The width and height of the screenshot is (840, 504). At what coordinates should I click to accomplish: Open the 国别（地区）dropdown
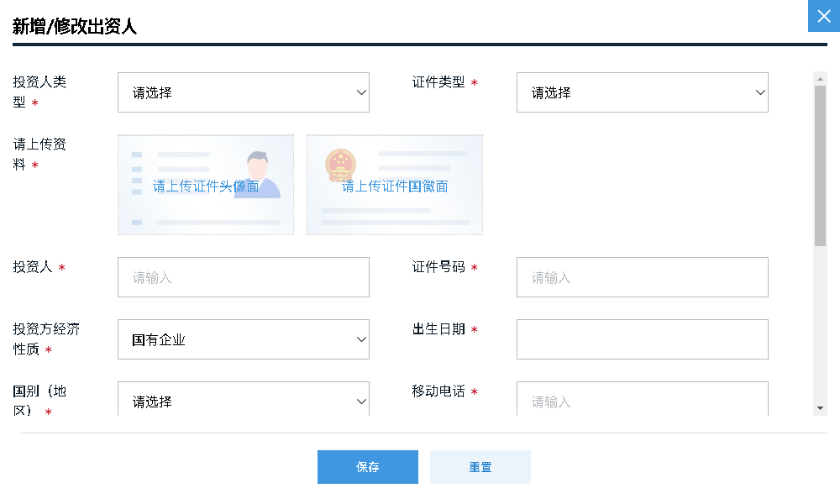(x=243, y=400)
